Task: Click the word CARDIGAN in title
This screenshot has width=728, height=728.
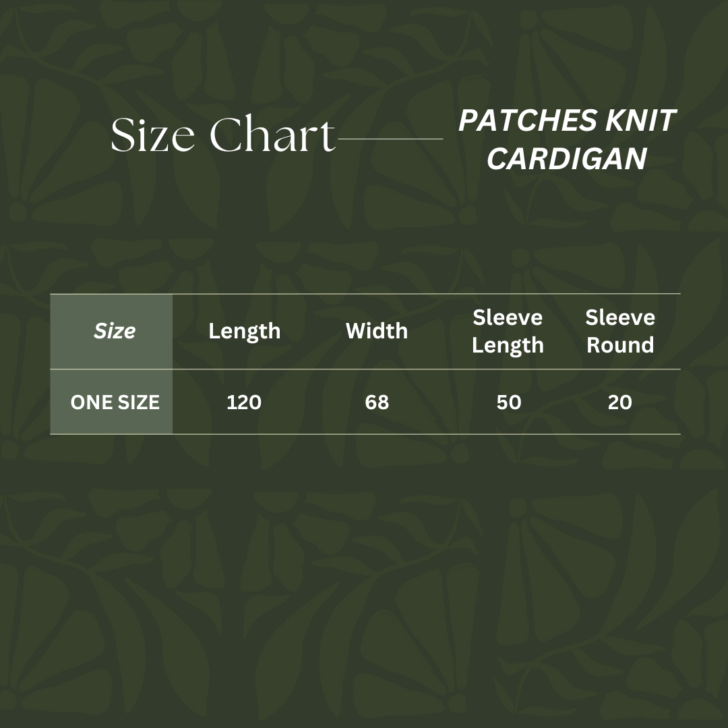Action: tap(566, 160)
